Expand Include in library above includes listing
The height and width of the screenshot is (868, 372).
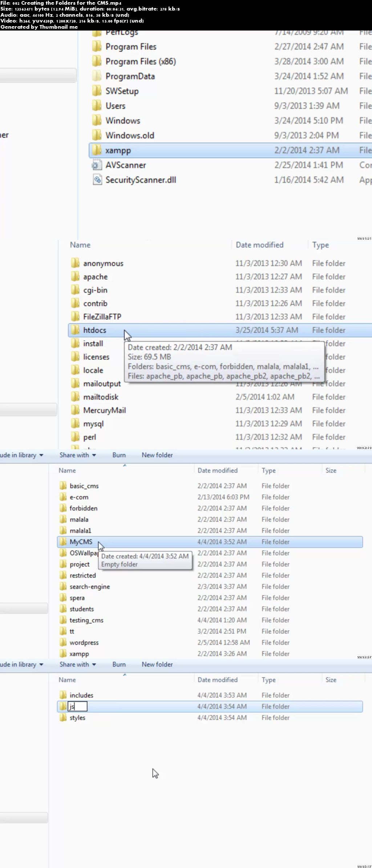click(x=21, y=664)
